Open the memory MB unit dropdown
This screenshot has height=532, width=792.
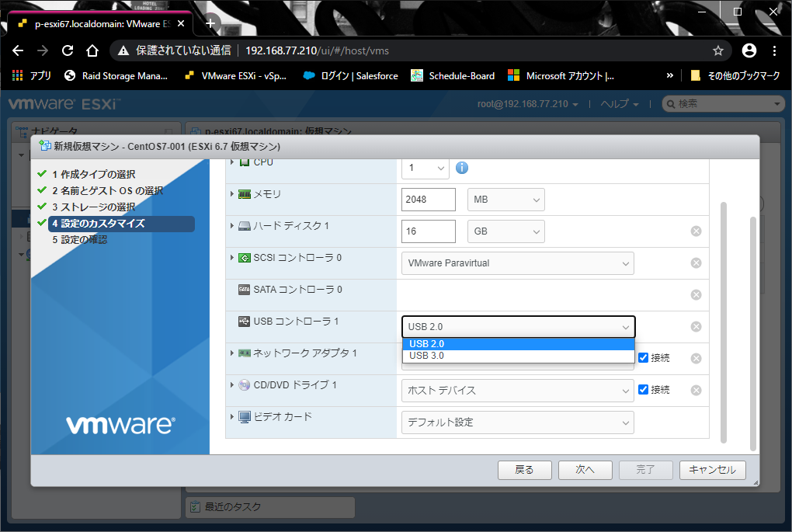[x=506, y=200]
